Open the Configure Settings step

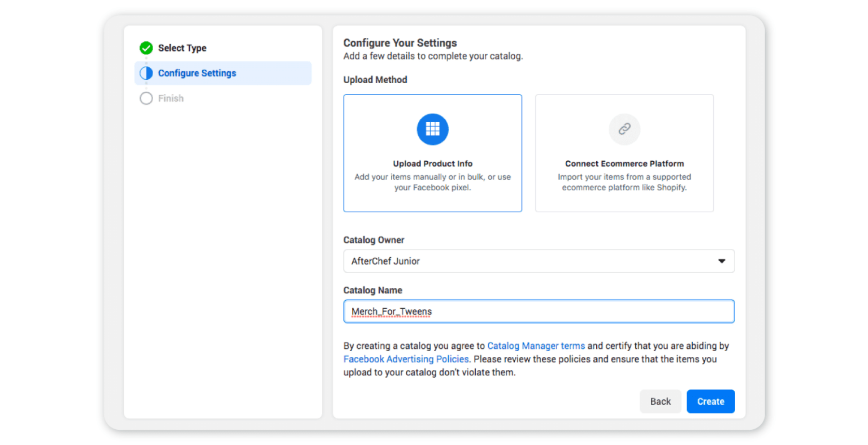(197, 73)
